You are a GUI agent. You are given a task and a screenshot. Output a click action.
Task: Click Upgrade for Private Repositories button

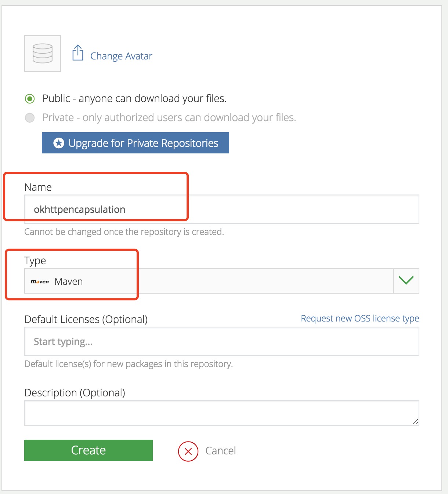pos(136,143)
